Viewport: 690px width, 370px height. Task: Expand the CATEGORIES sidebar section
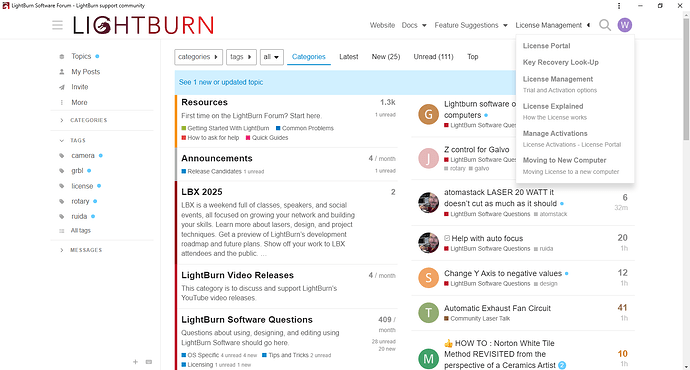click(x=83, y=120)
